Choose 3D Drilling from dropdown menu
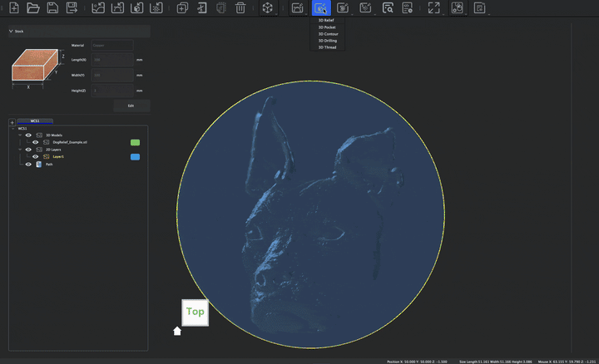Screen dimensions: 599x364 pos(328,41)
